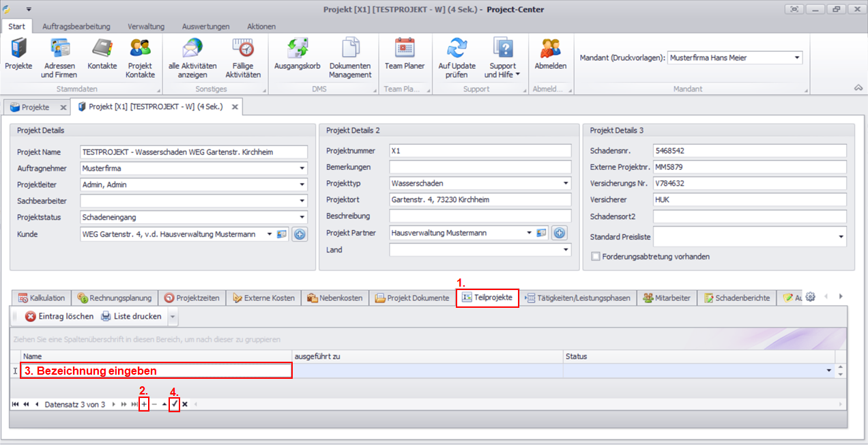Enable Forderungsabtretung vorhanden checkbox
Viewport: 868px width, 445px height.
point(596,257)
